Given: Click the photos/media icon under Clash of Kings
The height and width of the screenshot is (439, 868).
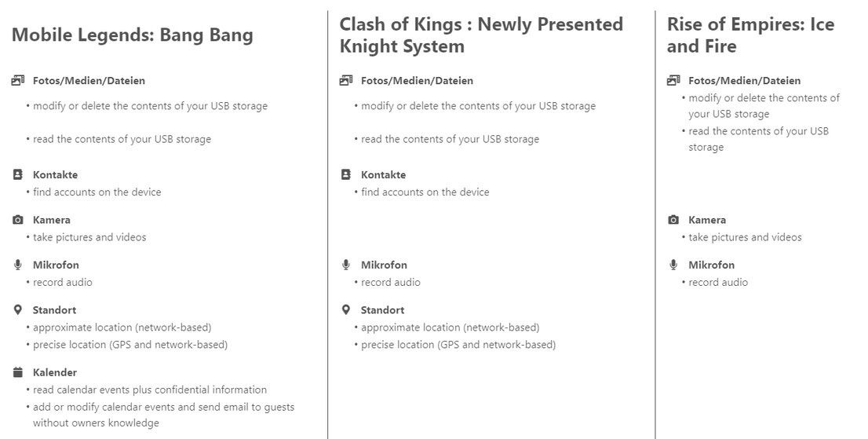Looking at the screenshot, I should 346,80.
